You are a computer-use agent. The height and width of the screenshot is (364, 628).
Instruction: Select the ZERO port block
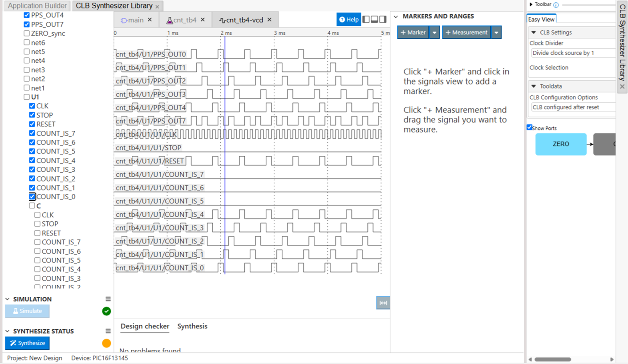(561, 144)
